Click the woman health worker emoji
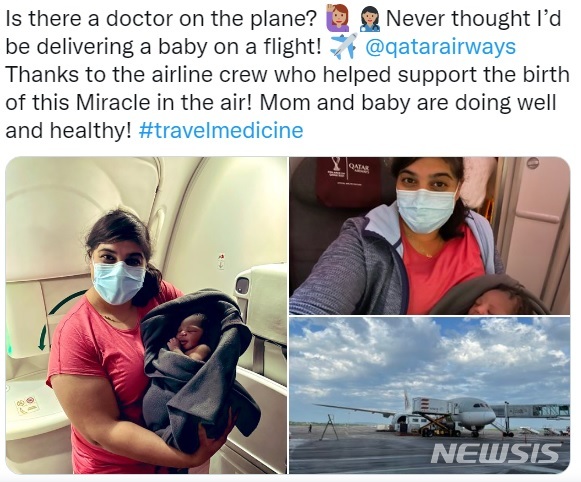Viewport: 581px width, 482px height. (x=371, y=19)
